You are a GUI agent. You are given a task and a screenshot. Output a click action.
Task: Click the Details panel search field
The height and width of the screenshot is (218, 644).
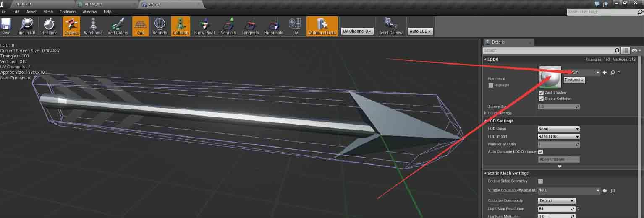(548, 50)
